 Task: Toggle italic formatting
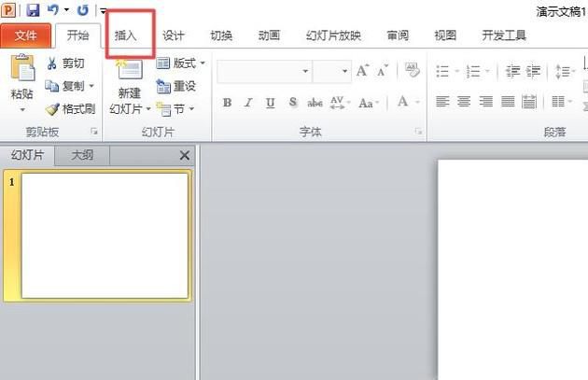pos(248,103)
